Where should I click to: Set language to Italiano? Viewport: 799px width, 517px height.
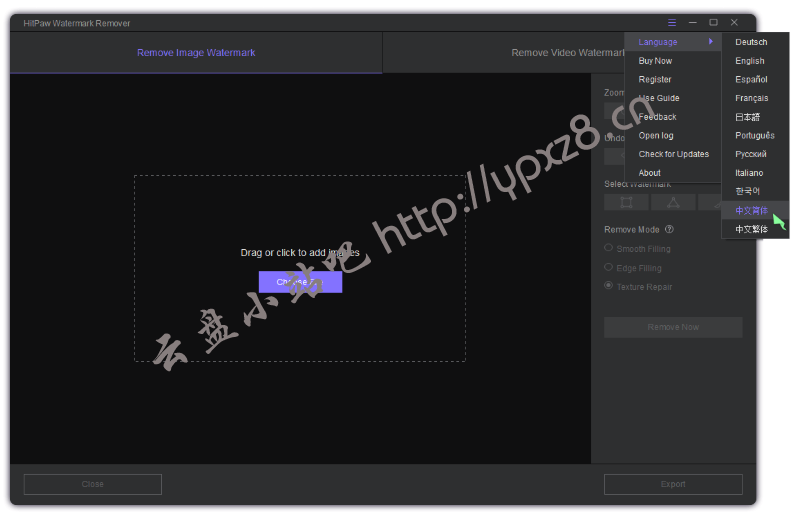click(x=756, y=173)
